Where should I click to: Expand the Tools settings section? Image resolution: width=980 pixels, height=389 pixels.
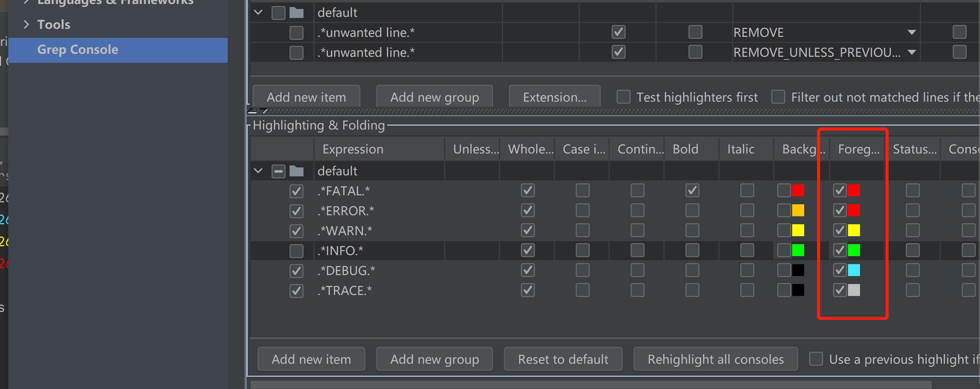pyautogui.click(x=26, y=24)
